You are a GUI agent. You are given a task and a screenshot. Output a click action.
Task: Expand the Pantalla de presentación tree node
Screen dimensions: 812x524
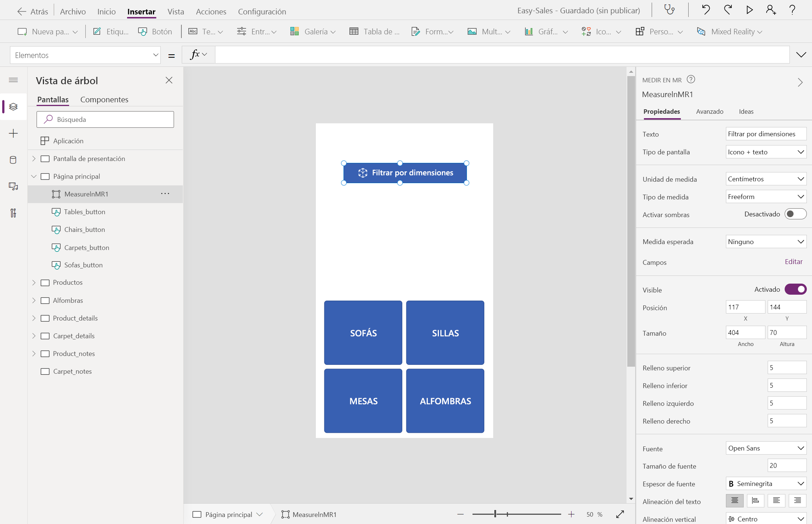click(34, 158)
